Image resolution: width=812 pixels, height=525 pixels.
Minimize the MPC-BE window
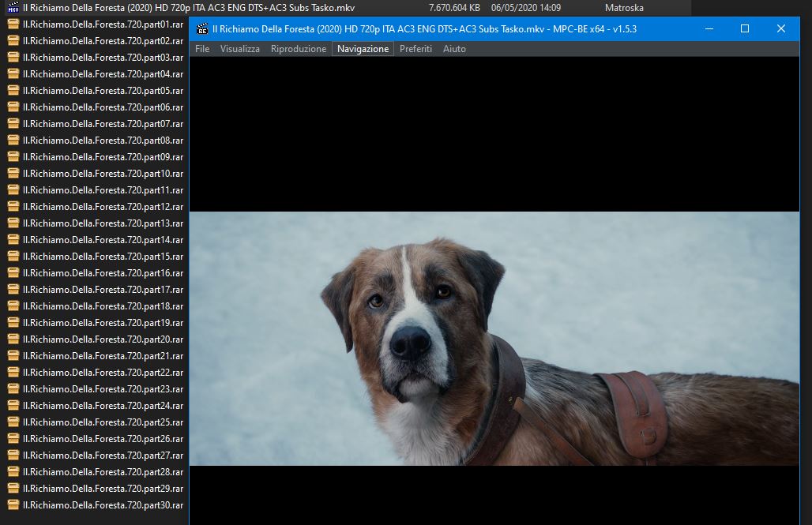point(709,29)
